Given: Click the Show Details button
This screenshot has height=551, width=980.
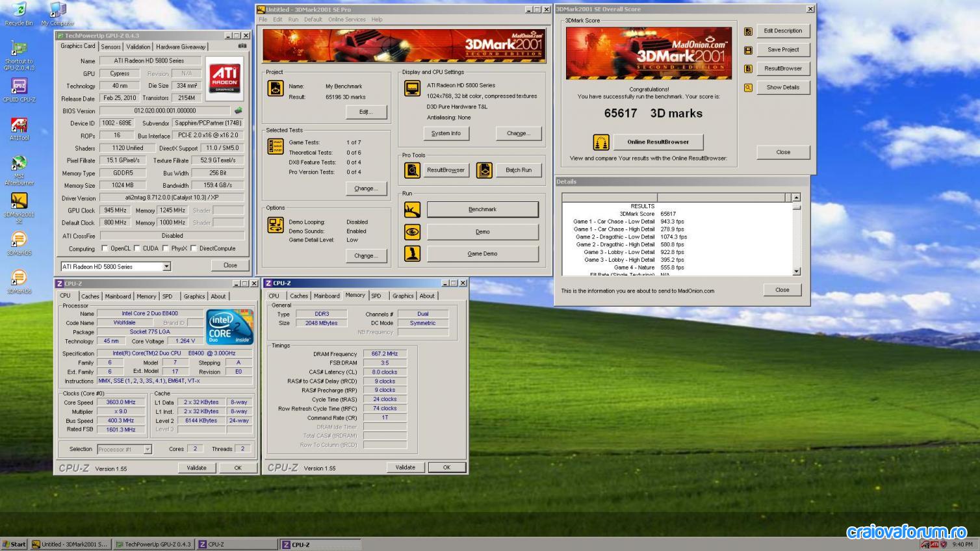Looking at the screenshot, I should 783,88.
